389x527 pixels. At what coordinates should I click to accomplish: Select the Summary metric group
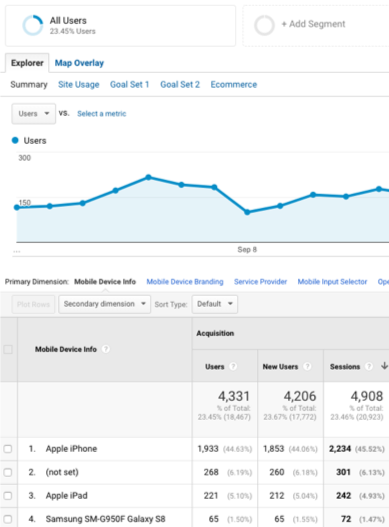click(29, 84)
